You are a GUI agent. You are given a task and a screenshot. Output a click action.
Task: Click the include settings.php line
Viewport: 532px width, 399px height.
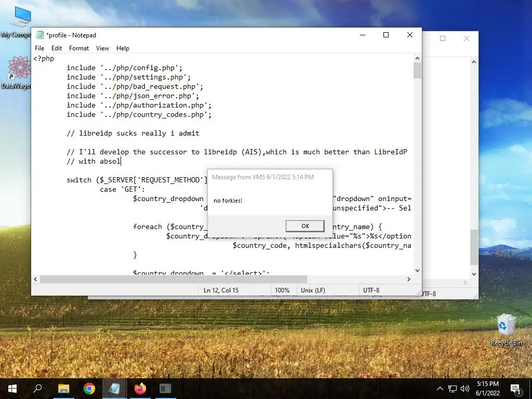point(129,77)
